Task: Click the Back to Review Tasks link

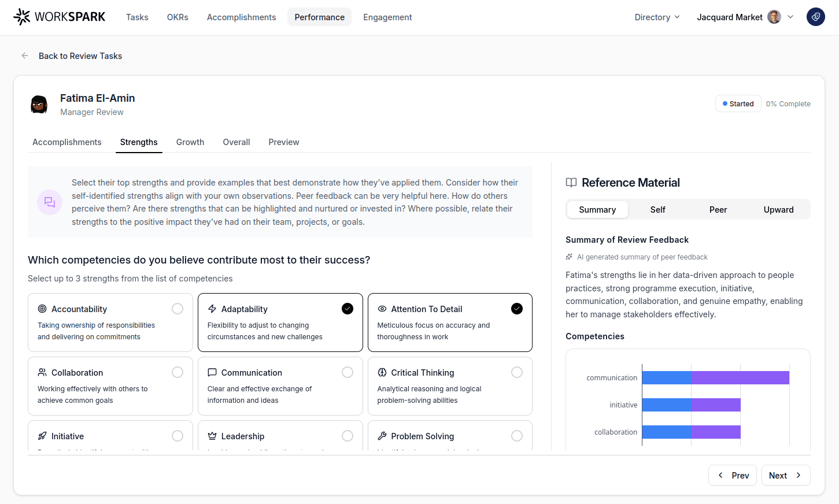Action: [80, 55]
